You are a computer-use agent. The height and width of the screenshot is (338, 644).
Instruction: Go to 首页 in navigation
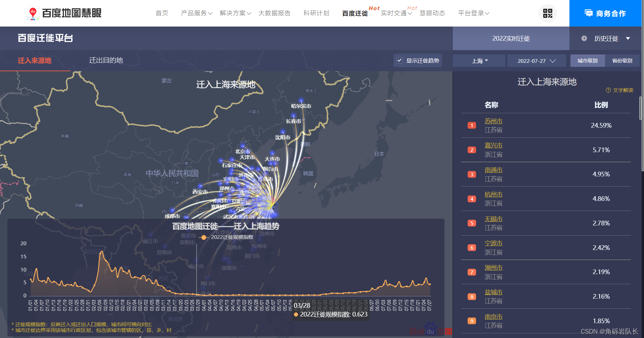162,13
